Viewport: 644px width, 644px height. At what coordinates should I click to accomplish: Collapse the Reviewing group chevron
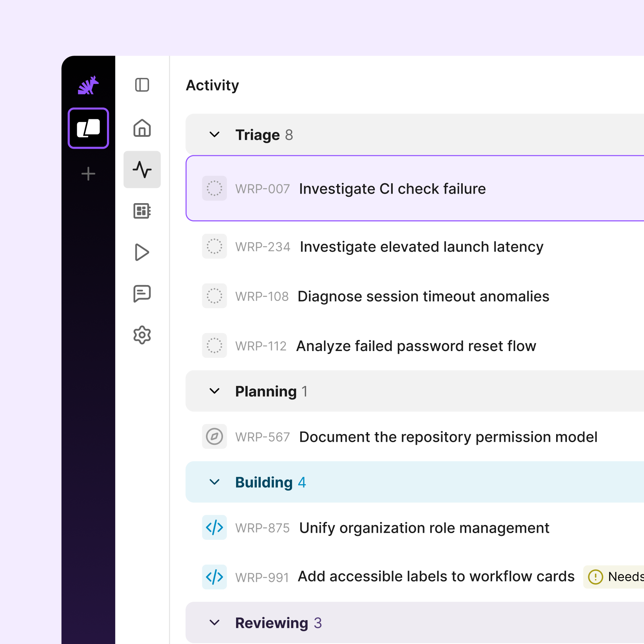[214, 623]
